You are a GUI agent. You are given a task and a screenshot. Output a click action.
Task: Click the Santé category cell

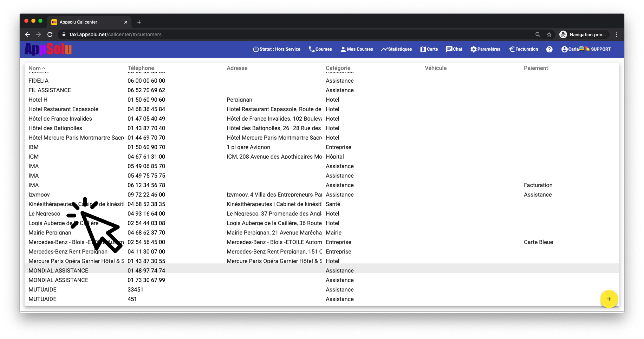point(333,204)
